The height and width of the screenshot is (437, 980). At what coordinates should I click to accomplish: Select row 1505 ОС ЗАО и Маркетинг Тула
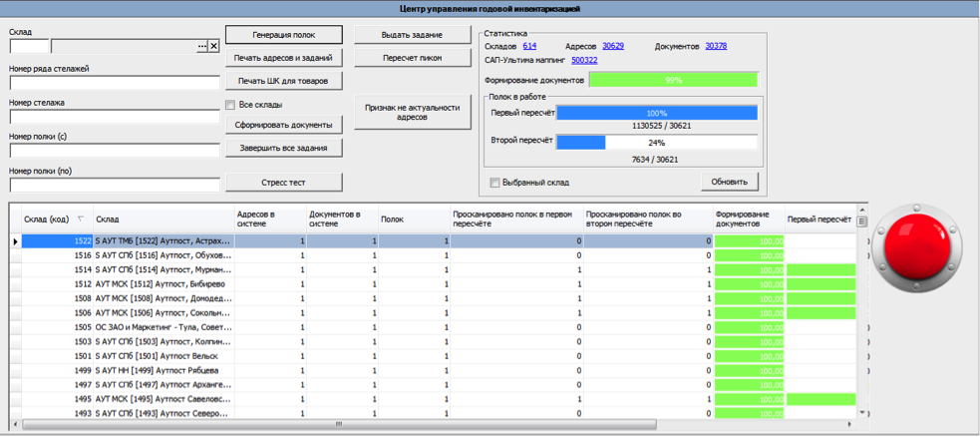tap(160, 327)
